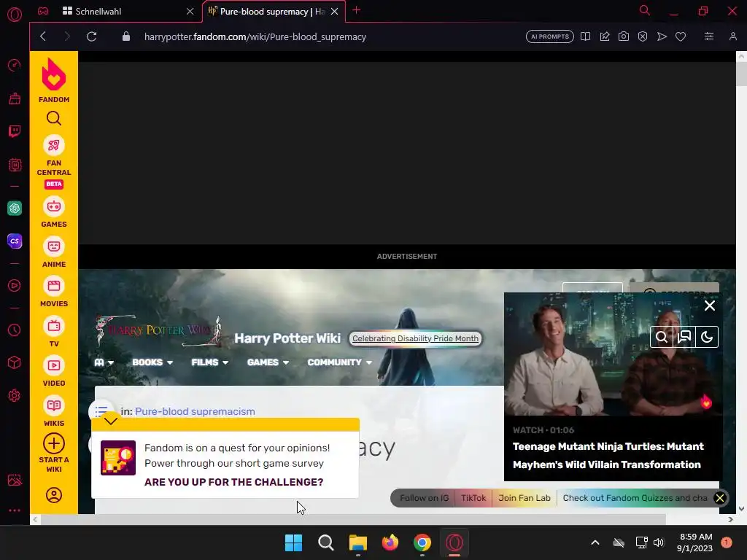Close the floating video player
This screenshot has width=747, height=560.
point(710,306)
